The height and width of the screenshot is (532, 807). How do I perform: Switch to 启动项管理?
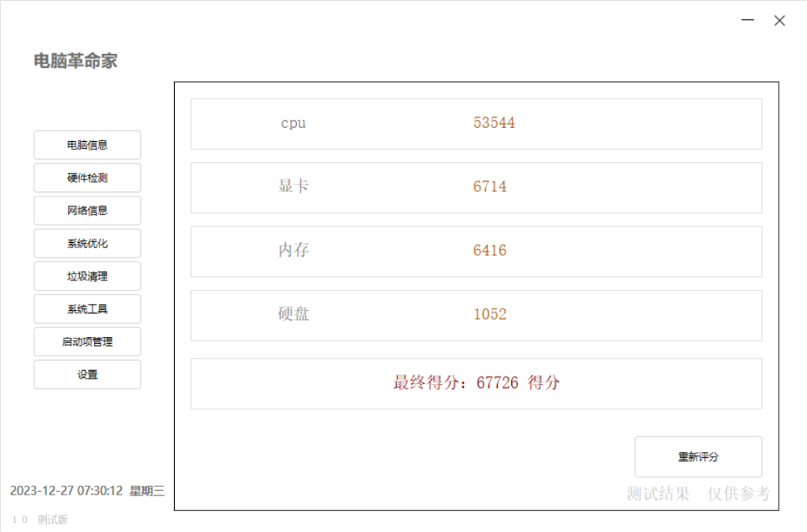[x=87, y=341]
